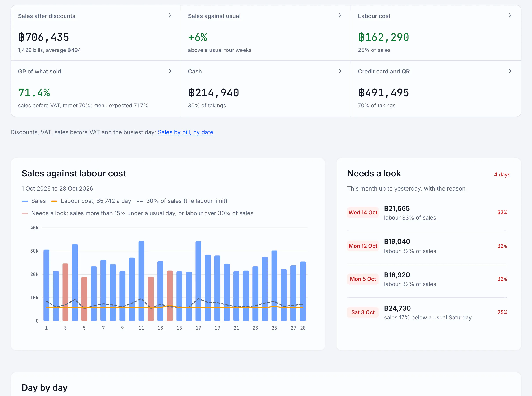Select the Mon 12 Oct date badge
Viewport: 532px width, 396px height.
pyautogui.click(x=363, y=246)
